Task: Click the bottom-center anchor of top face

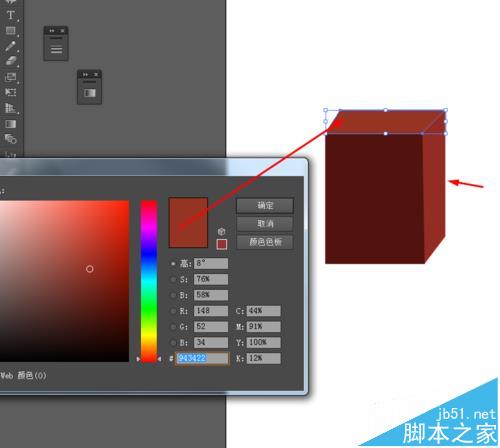Action: [x=386, y=134]
